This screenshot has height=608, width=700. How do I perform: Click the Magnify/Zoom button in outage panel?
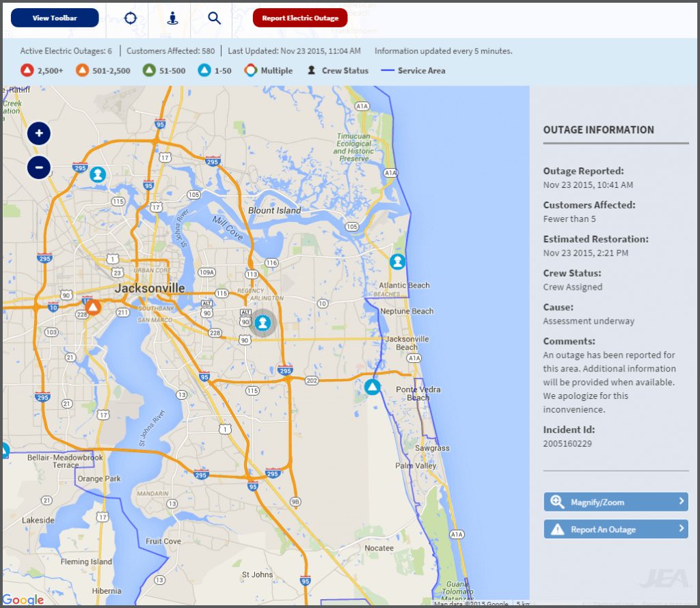point(615,502)
